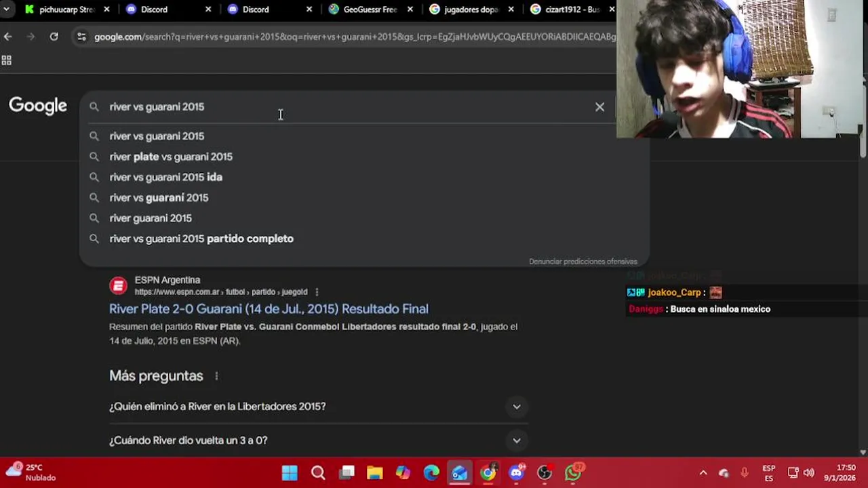Switch to the GeoGuessr Free tab
This screenshot has width=868, height=488.
coord(370,9)
